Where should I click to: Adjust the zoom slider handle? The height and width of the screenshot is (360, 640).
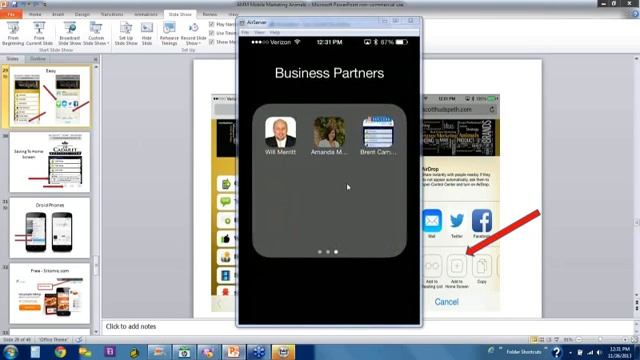[600, 340]
